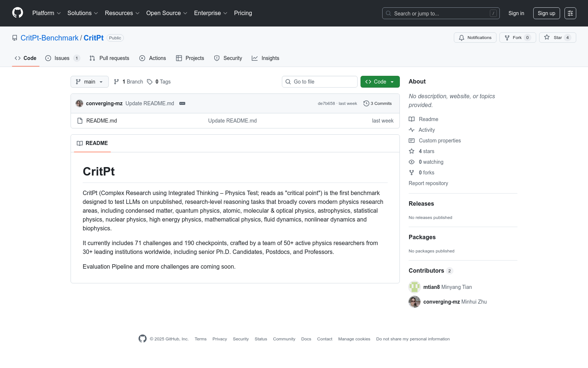Open the CritPt-Benchmark owner page
The image size is (588, 368).
(x=50, y=38)
